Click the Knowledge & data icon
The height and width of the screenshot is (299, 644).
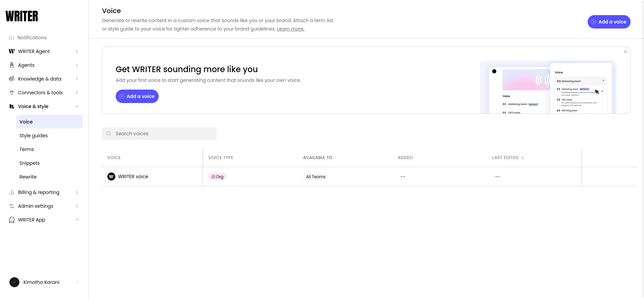pos(12,79)
